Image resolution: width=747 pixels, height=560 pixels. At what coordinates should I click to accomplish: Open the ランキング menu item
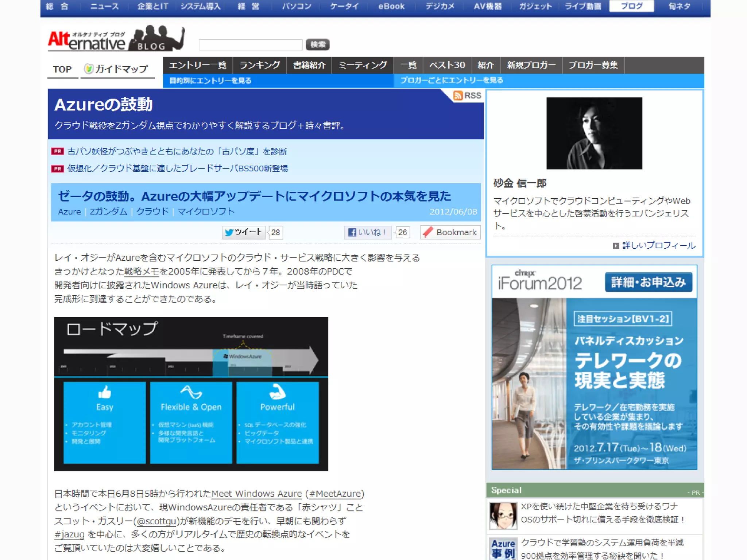pos(260,65)
